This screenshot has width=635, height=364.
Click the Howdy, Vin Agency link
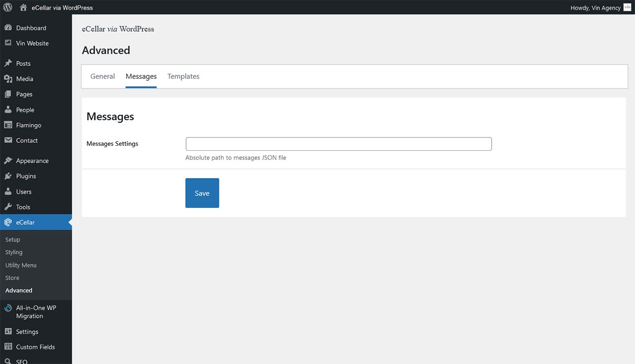pyautogui.click(x=595, y=8)
